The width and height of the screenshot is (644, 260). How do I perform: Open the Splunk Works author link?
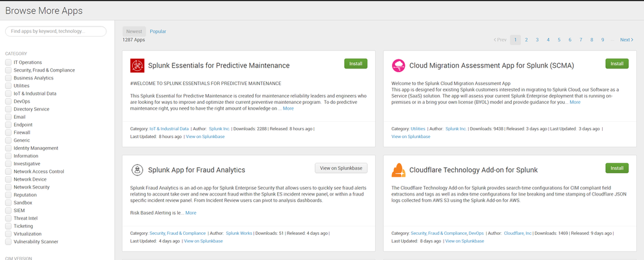[239, 234]
